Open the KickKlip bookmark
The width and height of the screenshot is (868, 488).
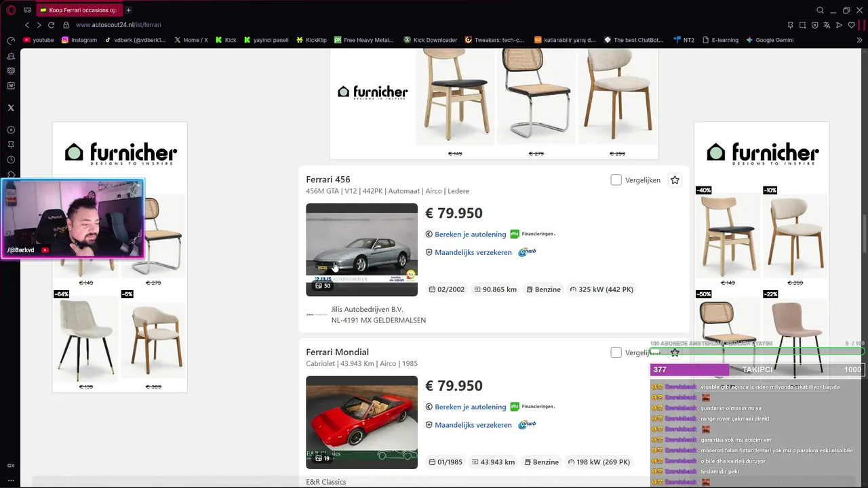tap(311, 40)
